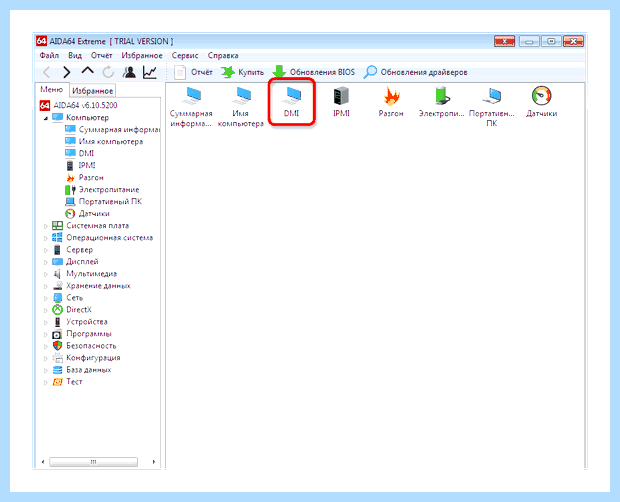Image resolution: width=620 pixels, height=502 pixels.
Task: Open the Сервис menu
Action: (185, 56)
